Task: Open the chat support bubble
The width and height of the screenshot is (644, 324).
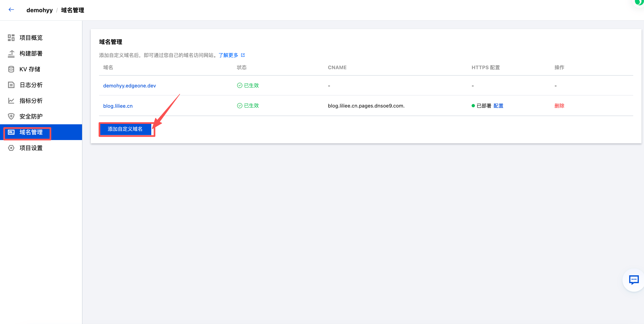Action: 634,280
